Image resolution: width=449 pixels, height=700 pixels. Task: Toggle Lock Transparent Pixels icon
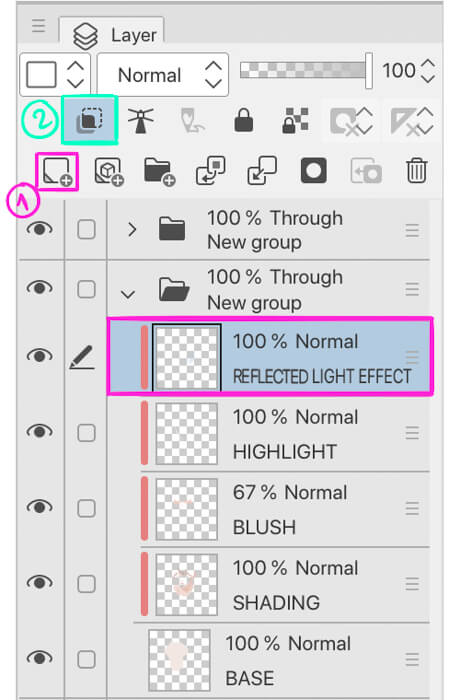pos(295,120)
